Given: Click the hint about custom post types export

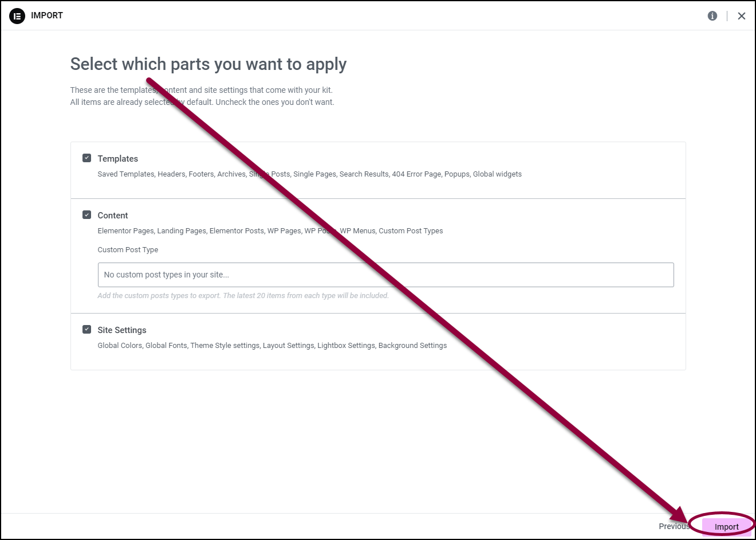Looking at the screenshot, I should 243,296.
